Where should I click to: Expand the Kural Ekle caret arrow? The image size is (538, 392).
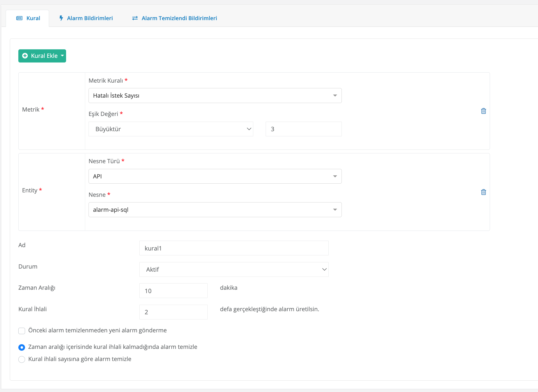click(62, 56)
